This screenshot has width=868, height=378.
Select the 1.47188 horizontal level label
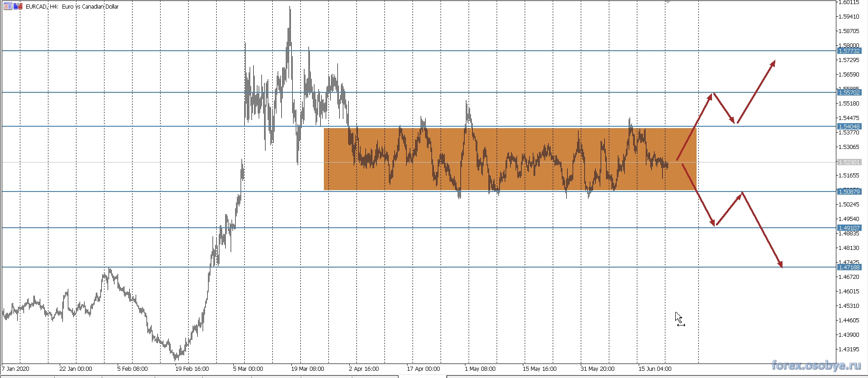click(849, 268)
